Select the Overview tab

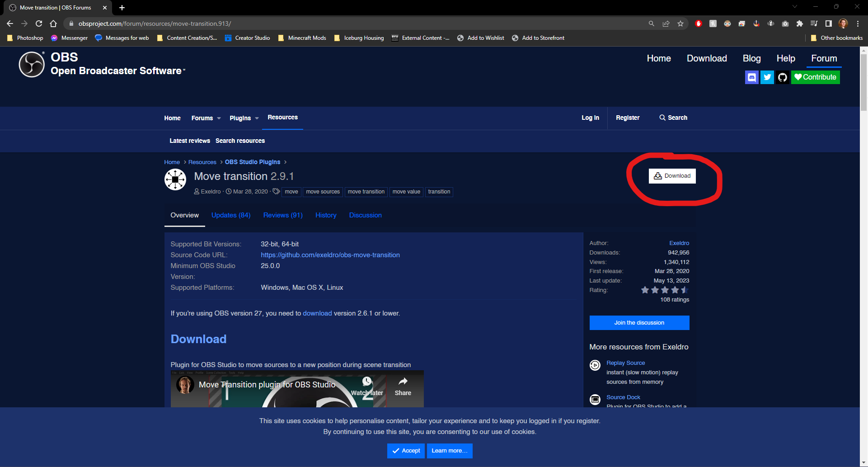(185, 215)
